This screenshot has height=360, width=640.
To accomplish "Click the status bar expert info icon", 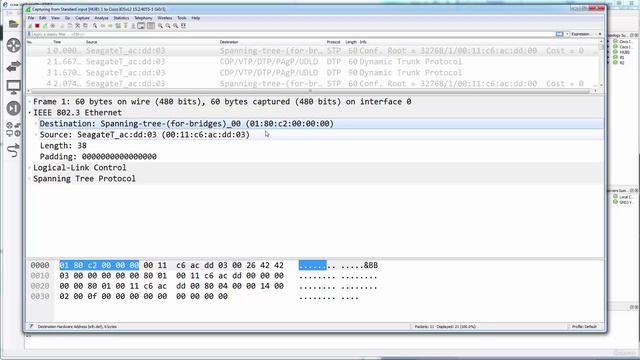I will click(x=31, y=327).
